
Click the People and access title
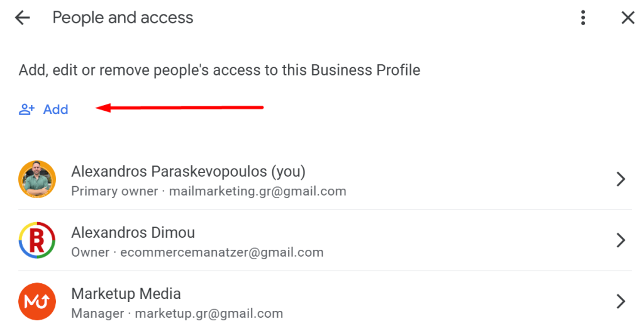click(x=123, y=18)
